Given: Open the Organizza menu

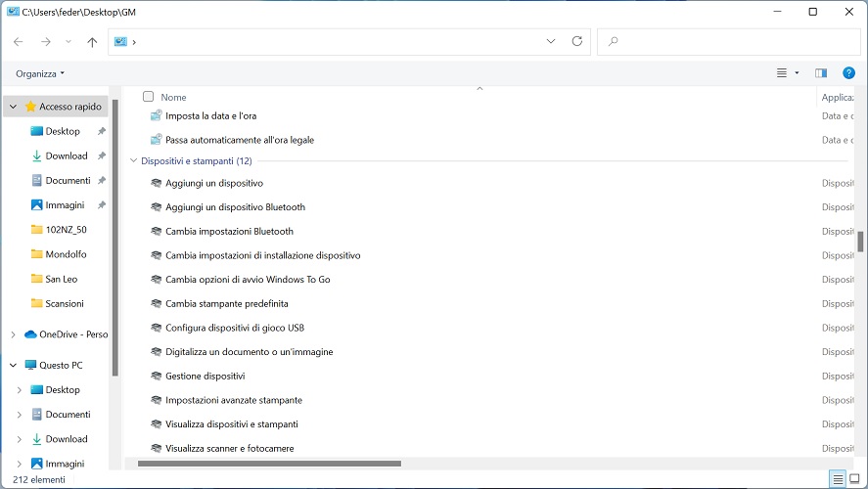Looking at the screenshot, I should click(x=40, y=73).
